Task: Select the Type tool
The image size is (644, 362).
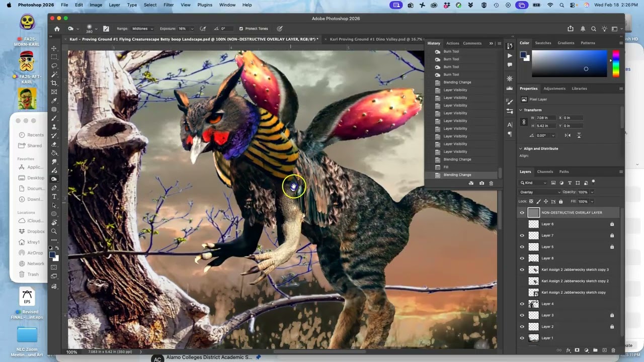Action: coord(54,197)
